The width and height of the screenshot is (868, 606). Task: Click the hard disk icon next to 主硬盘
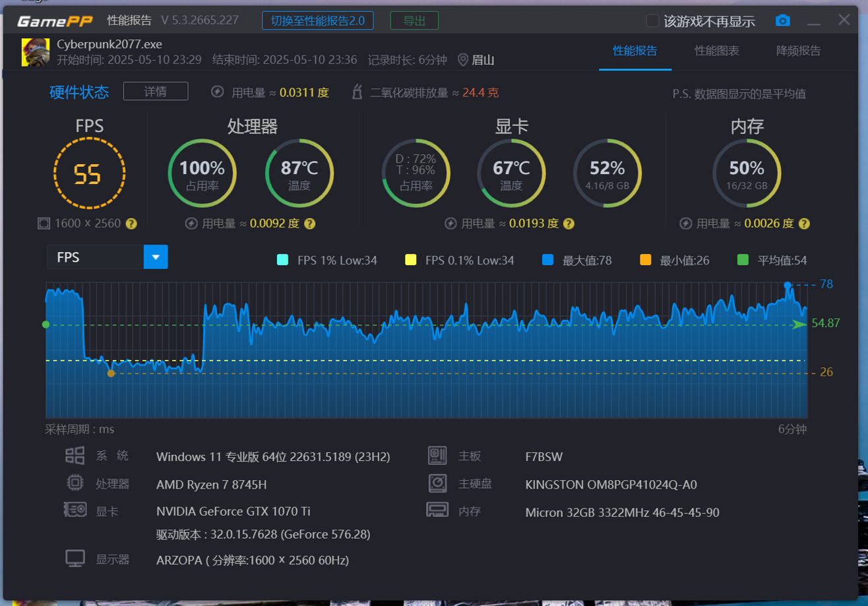[437, 483]
